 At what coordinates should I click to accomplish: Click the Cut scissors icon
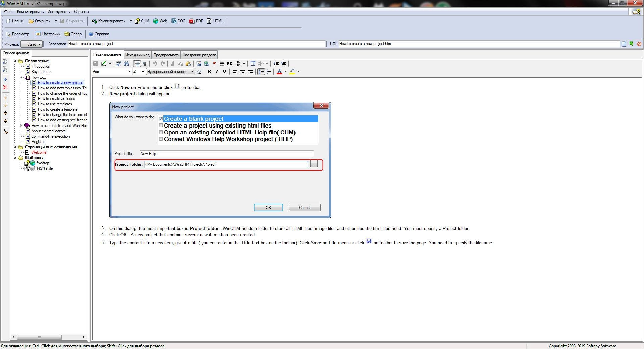point(173,63)
